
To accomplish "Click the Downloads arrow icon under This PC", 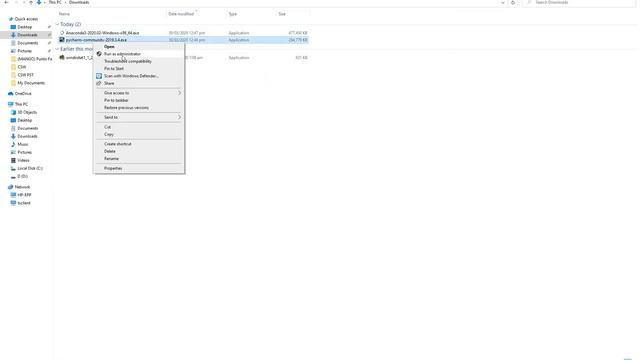I will [13, 136].
